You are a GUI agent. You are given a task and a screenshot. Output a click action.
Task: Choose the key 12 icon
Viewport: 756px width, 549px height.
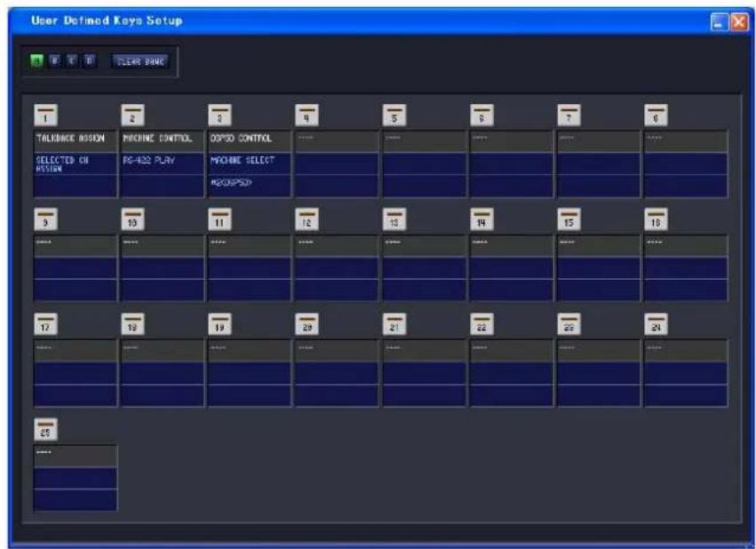click(307, 219)
